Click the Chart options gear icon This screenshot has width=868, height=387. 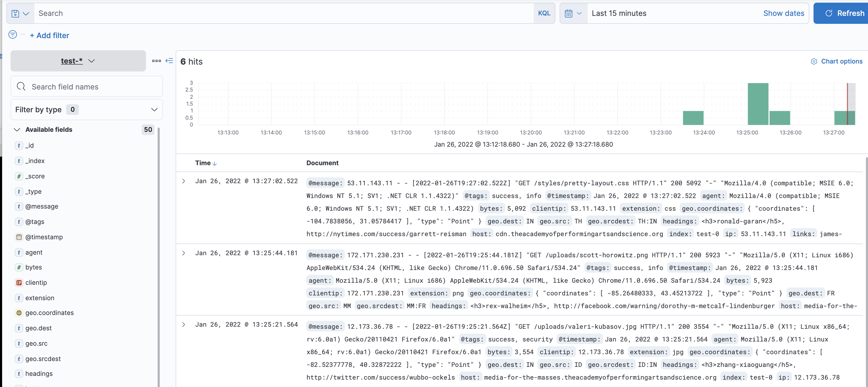(x=814, y=61)
